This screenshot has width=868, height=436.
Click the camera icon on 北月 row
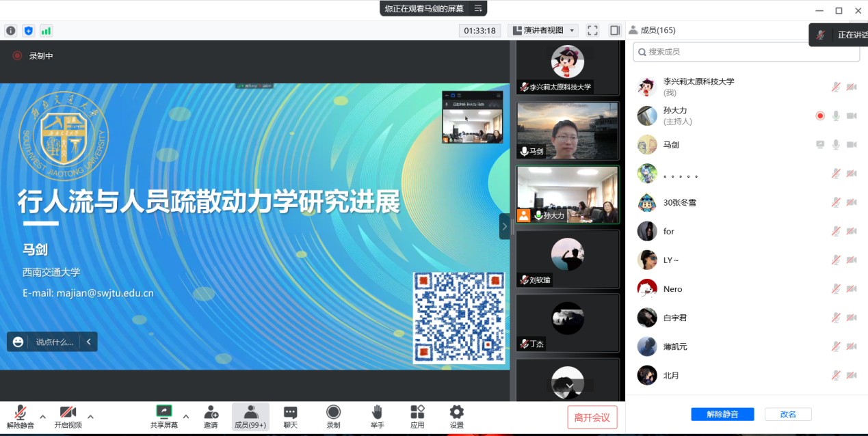click(x=852, y=375)
